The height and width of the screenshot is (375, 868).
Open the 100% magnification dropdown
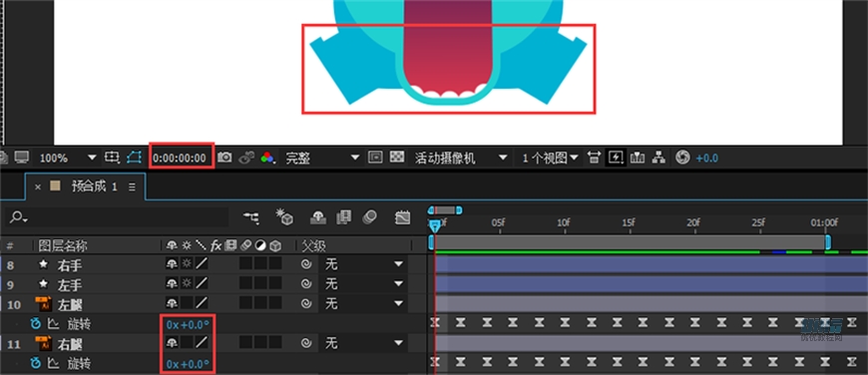click(x=92, y=158)
